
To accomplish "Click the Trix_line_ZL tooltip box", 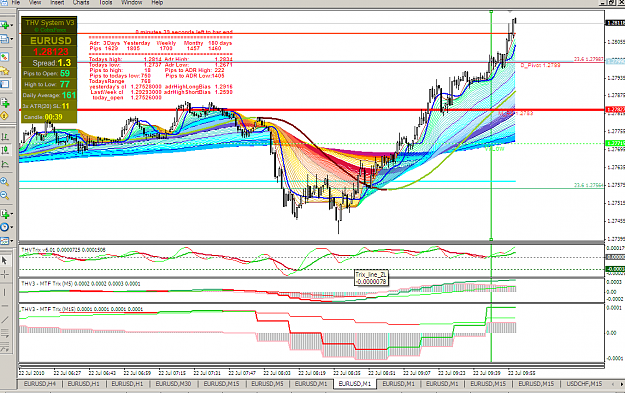I will point(371,278).
